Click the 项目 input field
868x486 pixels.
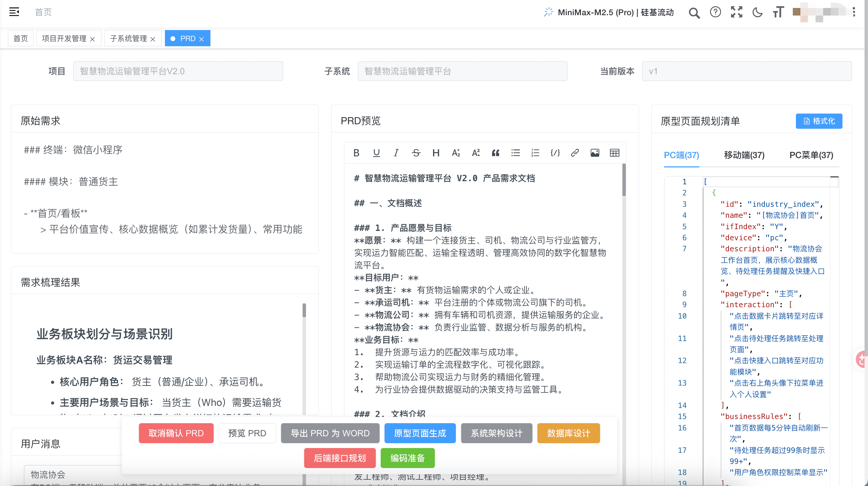178,71
